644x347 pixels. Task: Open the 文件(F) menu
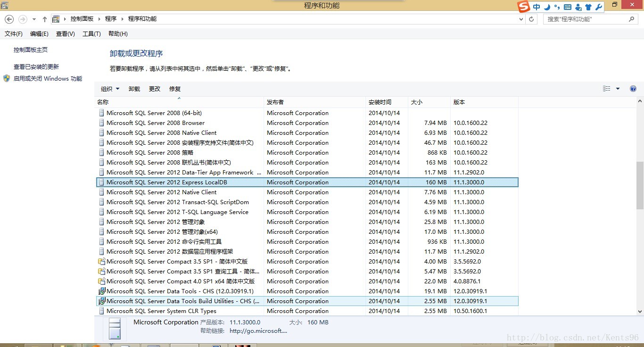coord(14,34)
